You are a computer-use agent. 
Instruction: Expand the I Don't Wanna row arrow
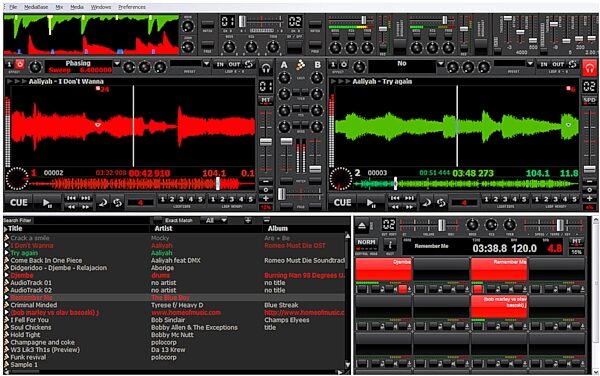click(x=6, y=246)
